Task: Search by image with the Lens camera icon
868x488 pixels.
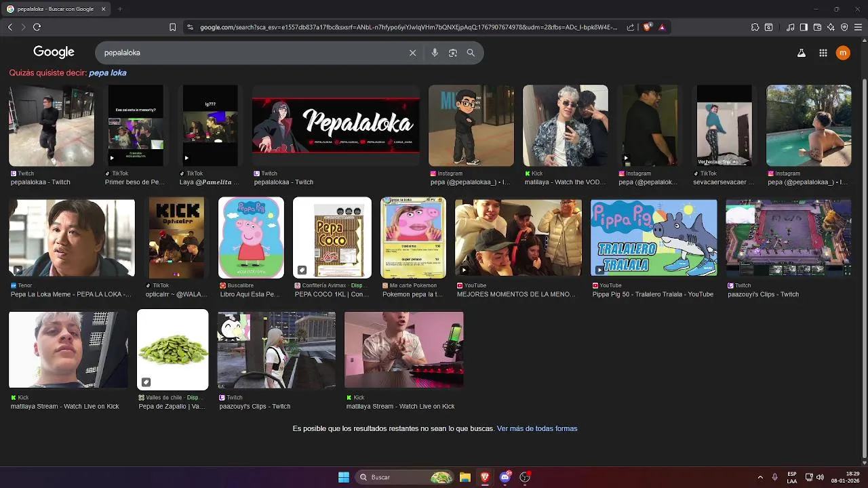Action: pyautogui.click(x=453, y=53)
